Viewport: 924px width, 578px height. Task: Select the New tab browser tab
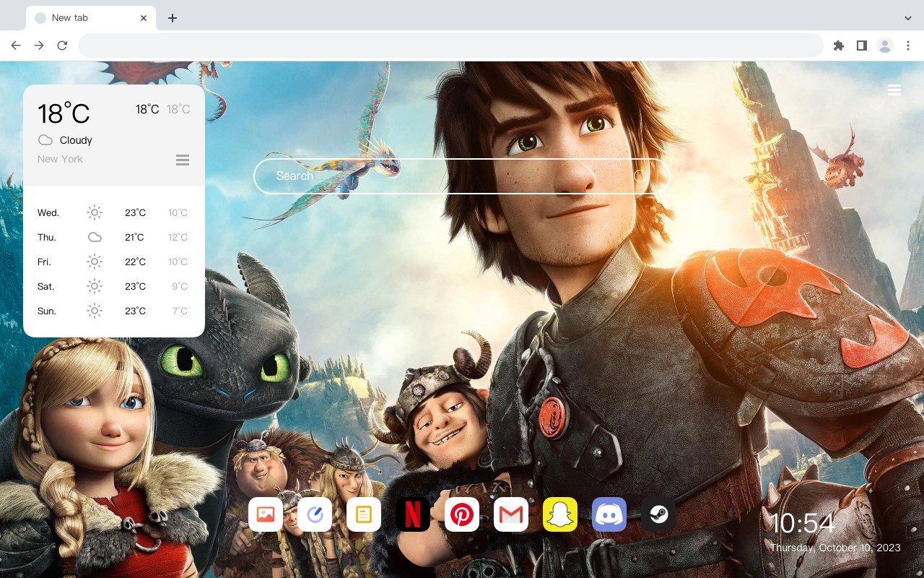(x=91, y=18)
